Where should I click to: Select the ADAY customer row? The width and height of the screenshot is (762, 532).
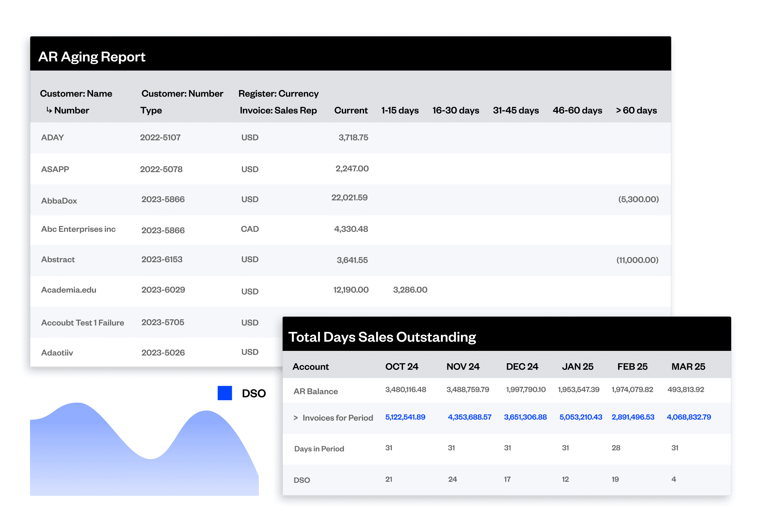pos(52,138)
